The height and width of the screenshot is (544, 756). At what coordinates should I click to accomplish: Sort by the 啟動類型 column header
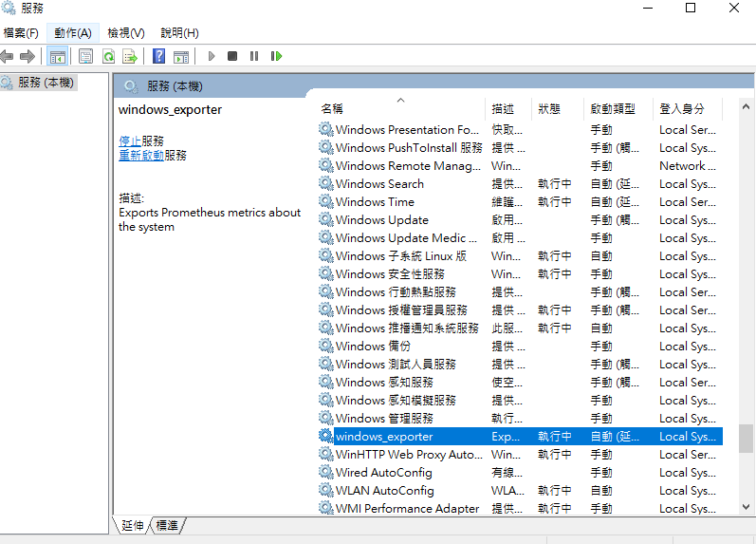click(613, 109)
